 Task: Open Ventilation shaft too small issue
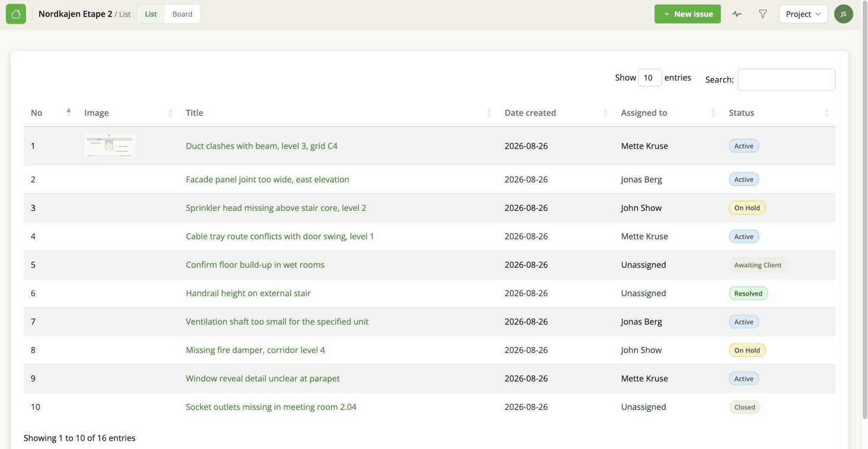point(277,322)
